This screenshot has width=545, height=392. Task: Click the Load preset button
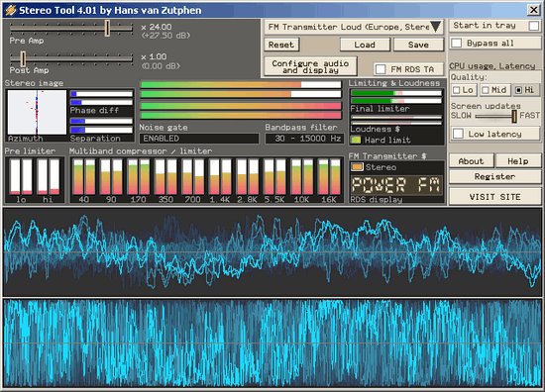[365, 45]
